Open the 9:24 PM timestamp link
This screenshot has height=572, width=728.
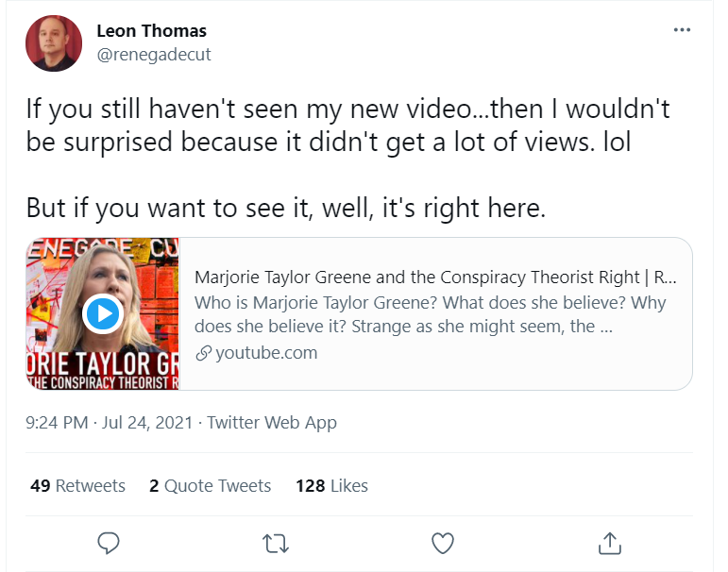coord(57,423)
